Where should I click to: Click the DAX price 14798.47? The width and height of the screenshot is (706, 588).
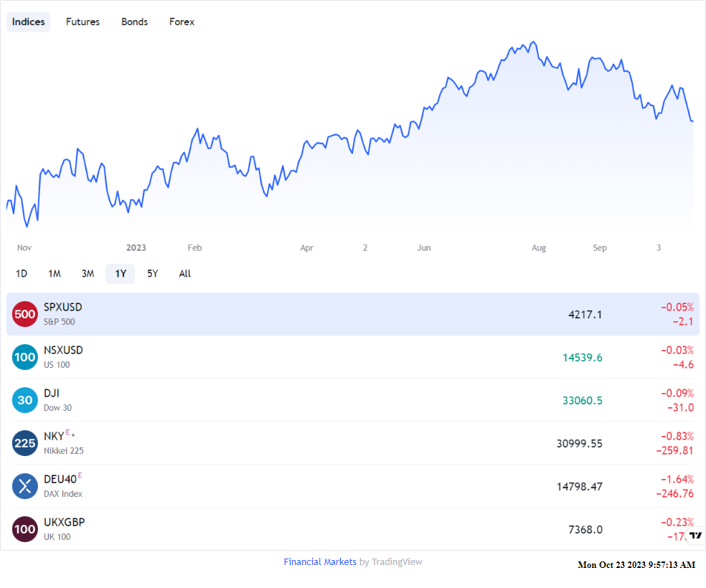(580, 487)
